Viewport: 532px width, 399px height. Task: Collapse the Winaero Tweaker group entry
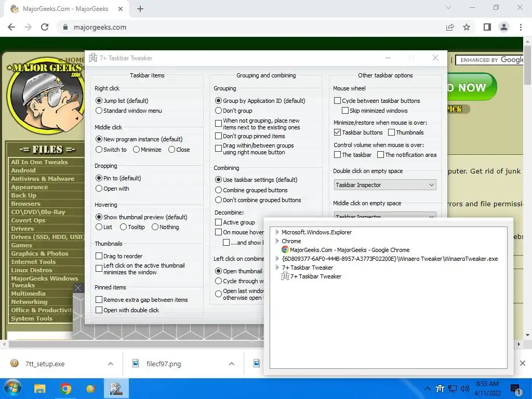277,259
